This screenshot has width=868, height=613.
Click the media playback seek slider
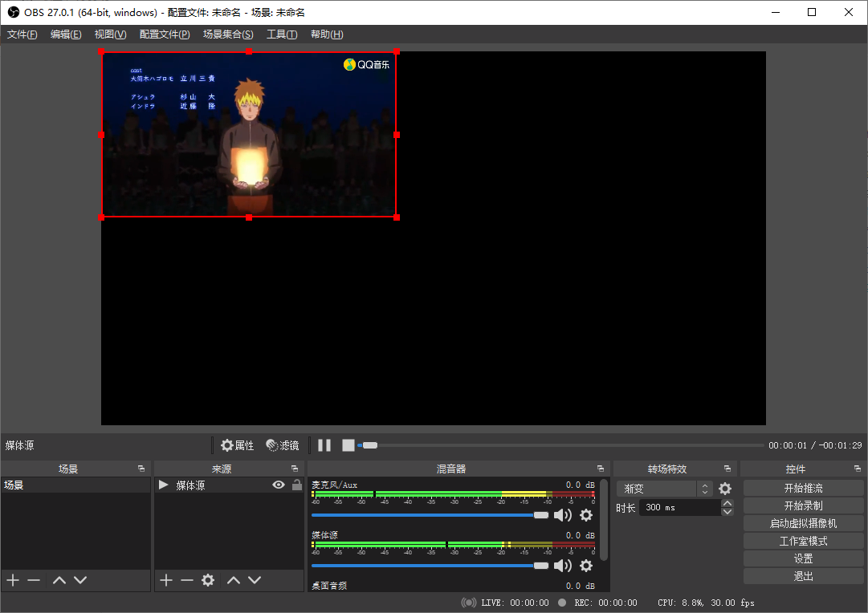(561, 445)
